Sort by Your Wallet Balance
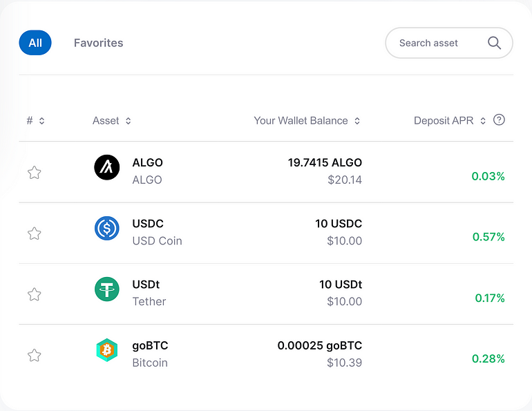Image resolution: width=532 pixels, height=411 pixels. (x=307, y=121)
